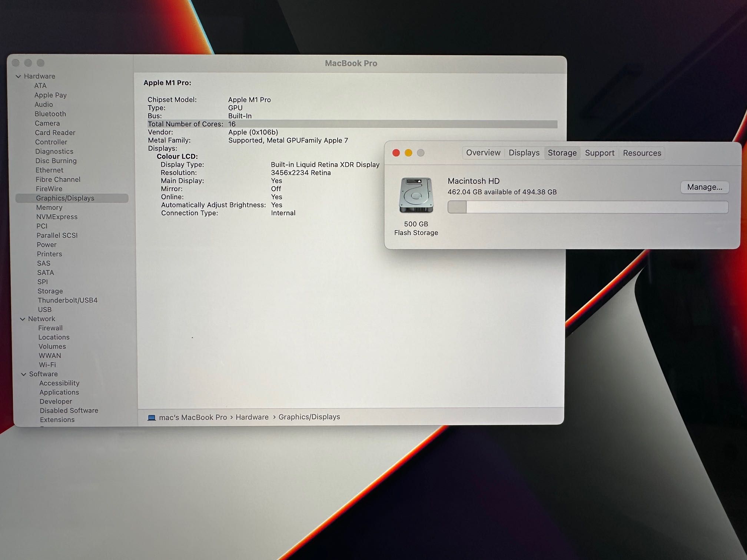Select Card Reader in the sidebar
The height and width of the screenshot is (560, 747).
(55, 133)
